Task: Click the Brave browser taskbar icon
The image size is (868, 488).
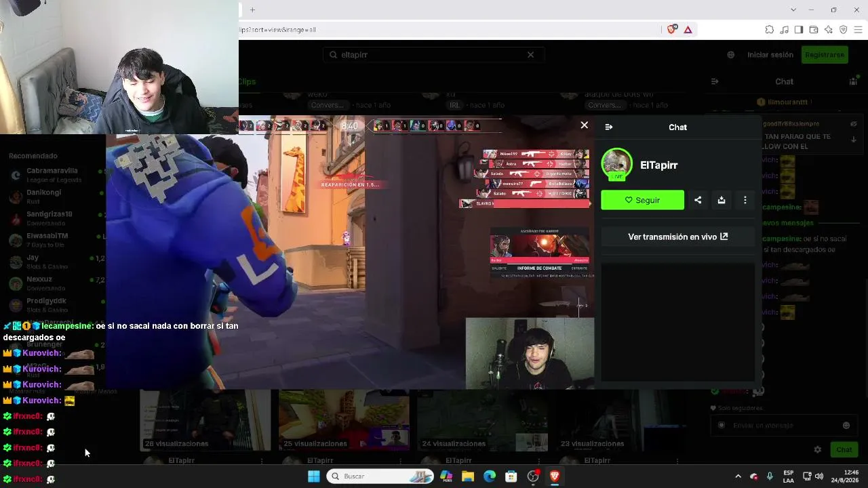Action: point(555,476)
